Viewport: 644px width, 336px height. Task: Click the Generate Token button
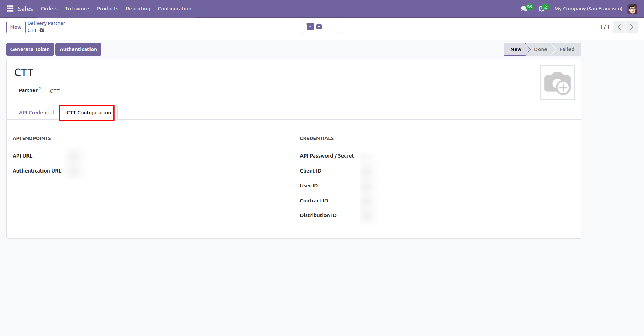coord(30,49)
